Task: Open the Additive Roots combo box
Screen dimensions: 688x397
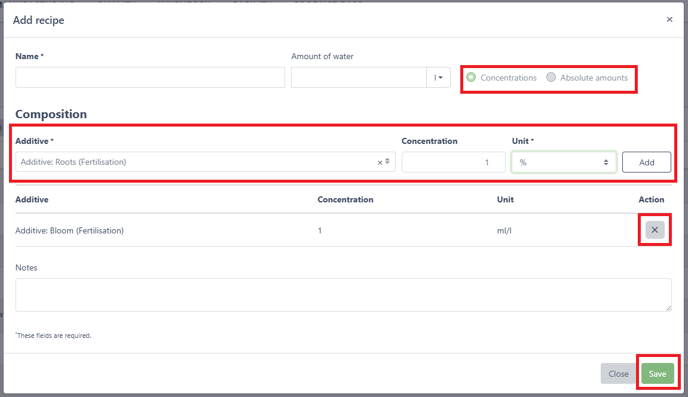Action: click(x=205, y=162)
